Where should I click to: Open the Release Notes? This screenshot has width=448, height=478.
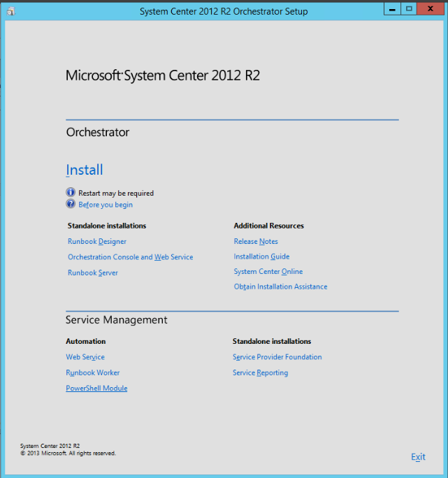tap(255, 241)
